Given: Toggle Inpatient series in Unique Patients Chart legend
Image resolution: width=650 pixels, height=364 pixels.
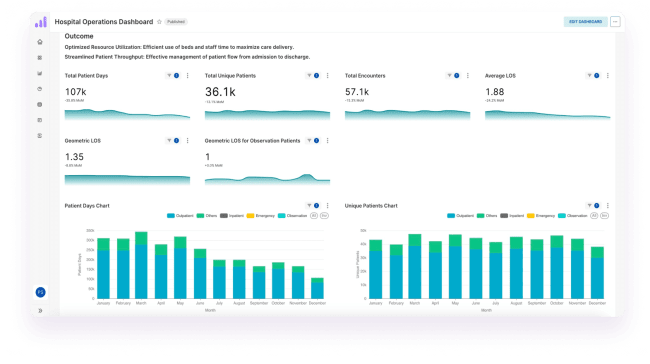Looking at the screenshot, I should pyautogui.click(x=512, y=216).
